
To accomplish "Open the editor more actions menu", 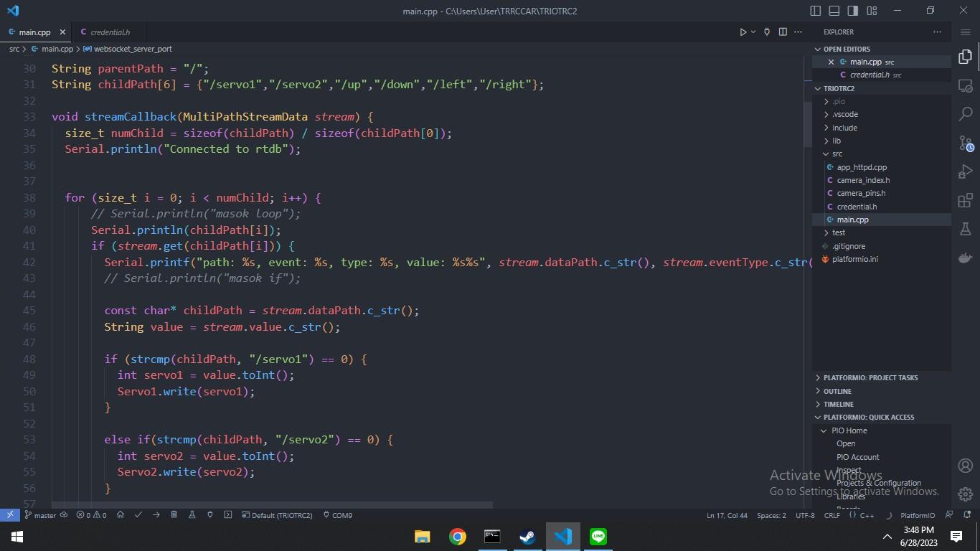I will coord(799,32).
